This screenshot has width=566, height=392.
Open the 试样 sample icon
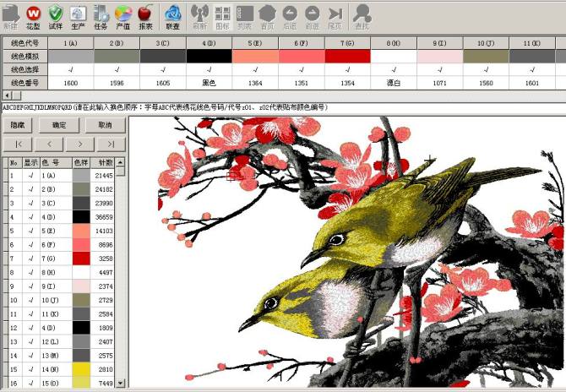point(55,15)
